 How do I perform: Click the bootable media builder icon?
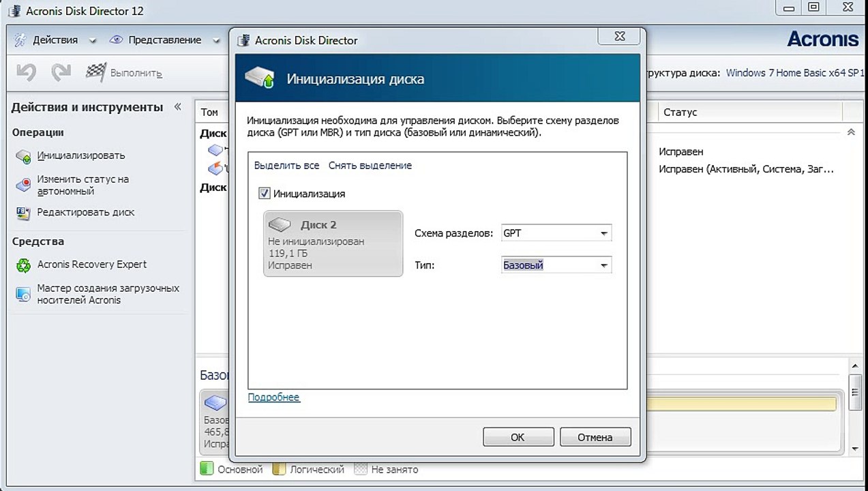pos(23,294)
